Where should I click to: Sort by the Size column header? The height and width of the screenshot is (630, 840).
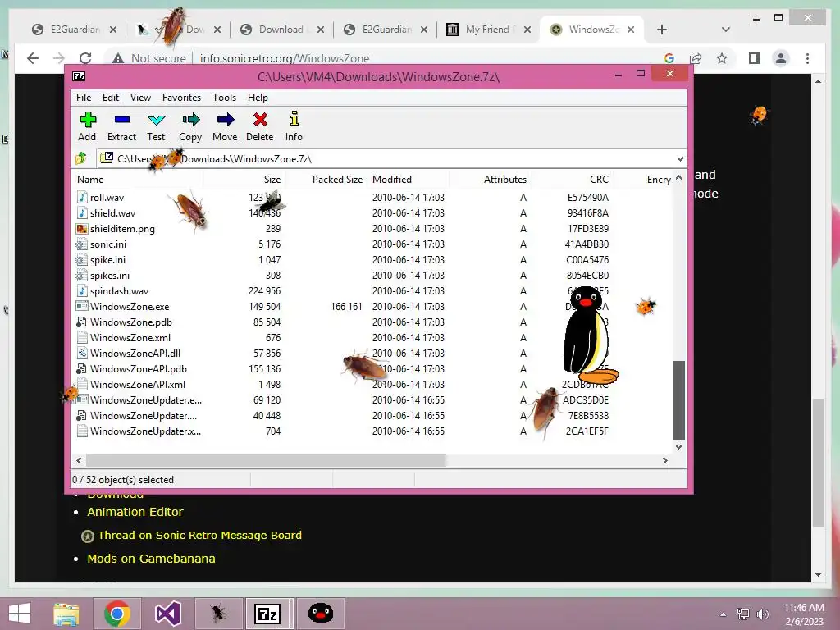click(244, 180)
